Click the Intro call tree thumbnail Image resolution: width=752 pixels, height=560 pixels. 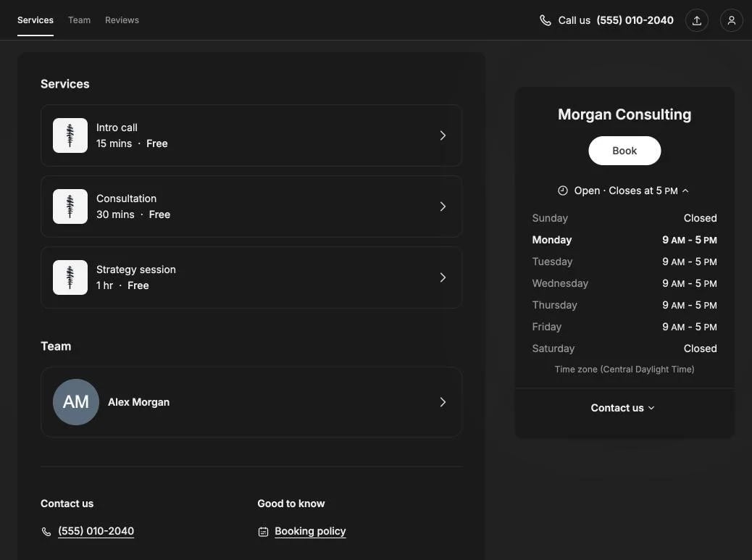point(70,135)
